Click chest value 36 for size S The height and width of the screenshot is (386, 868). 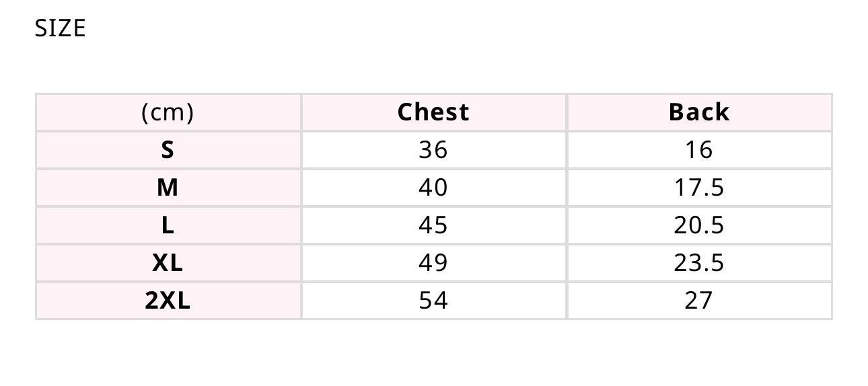tap(433, 150)
